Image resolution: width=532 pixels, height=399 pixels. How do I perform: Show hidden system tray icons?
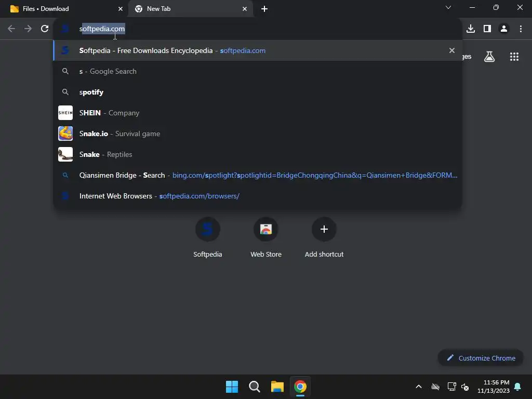tap(419, 387)
